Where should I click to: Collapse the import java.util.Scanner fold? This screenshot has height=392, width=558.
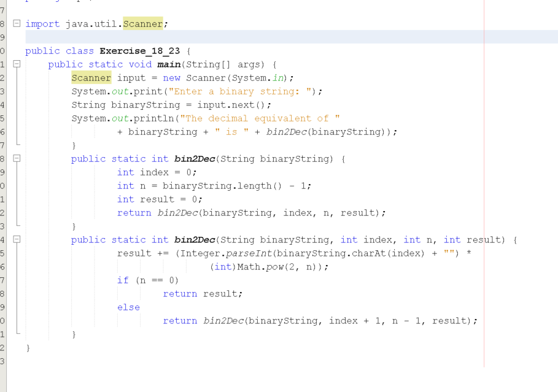pos(17,23)
